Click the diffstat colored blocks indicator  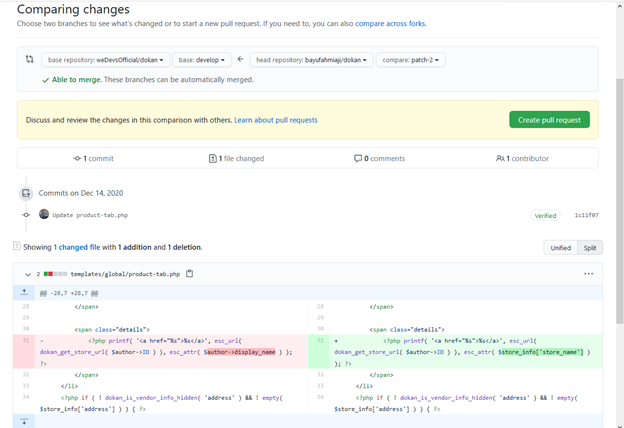pyautogui.click(x=55, y=274)
